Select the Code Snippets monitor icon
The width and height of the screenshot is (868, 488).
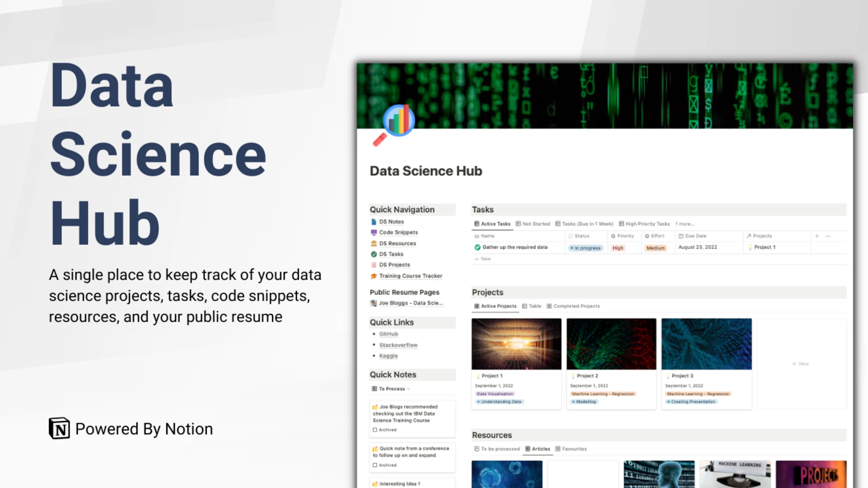(x=374, y=232)
